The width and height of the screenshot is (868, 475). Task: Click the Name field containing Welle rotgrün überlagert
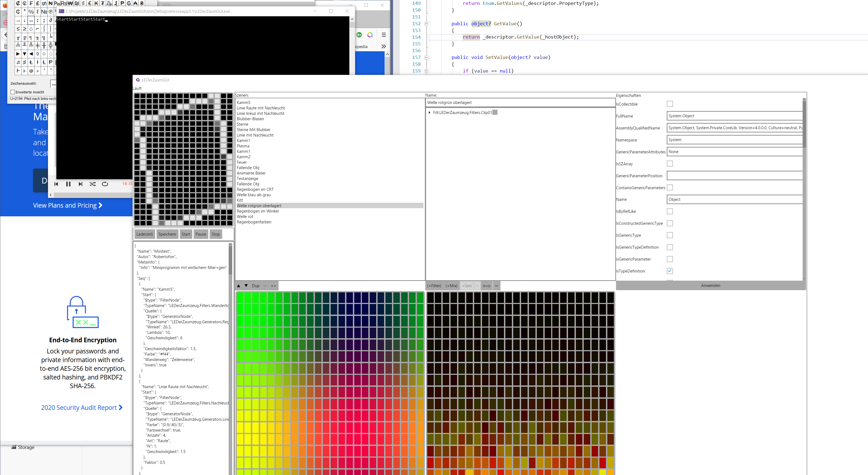tap(520, 103)
